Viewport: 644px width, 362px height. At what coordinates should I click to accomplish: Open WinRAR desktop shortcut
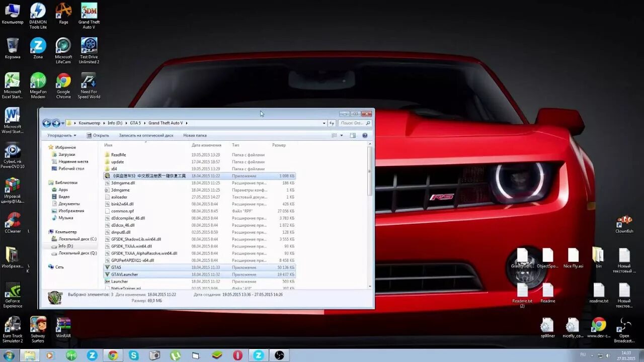point(63,328)
